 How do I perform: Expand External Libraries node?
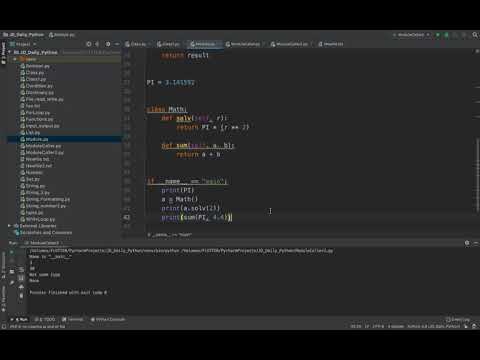click(x=9, y=226)
